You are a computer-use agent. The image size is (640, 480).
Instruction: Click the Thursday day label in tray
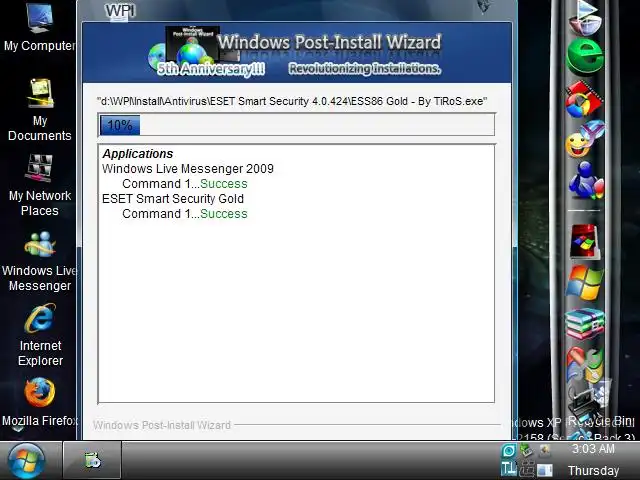click(593, 471)
